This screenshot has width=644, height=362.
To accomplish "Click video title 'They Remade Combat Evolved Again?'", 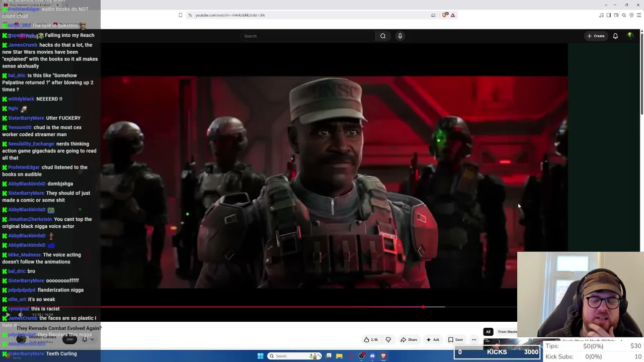I will click(59, 328).
